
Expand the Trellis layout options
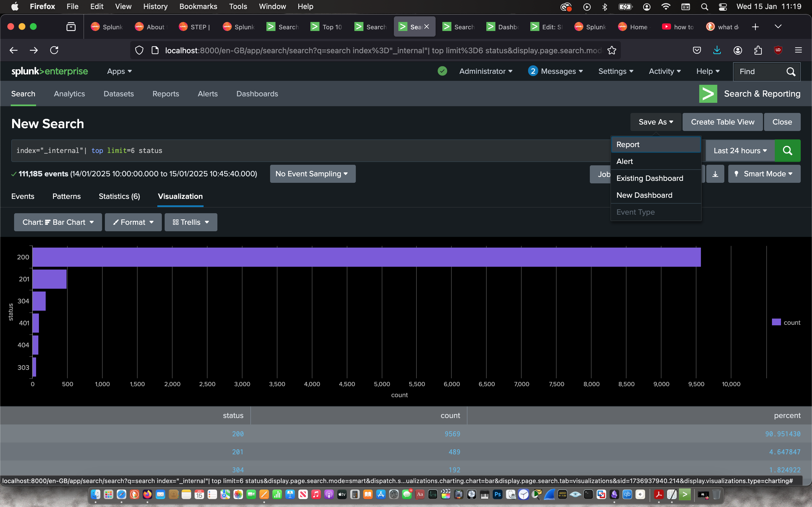click(x=191, y=222)
